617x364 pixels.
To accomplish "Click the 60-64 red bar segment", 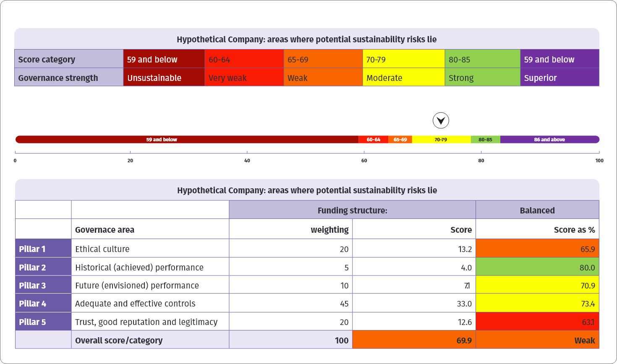I will (373, 140).
